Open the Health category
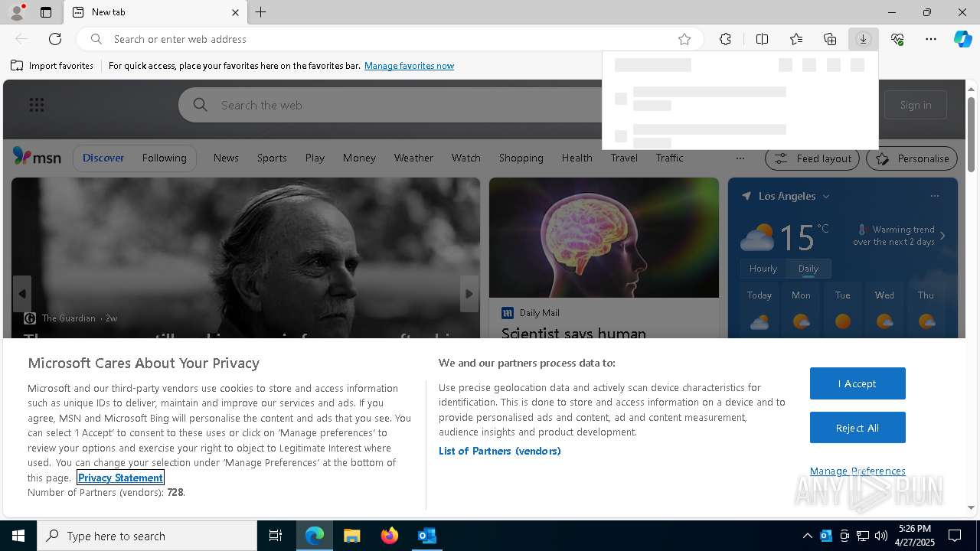 tap(577, 158)
